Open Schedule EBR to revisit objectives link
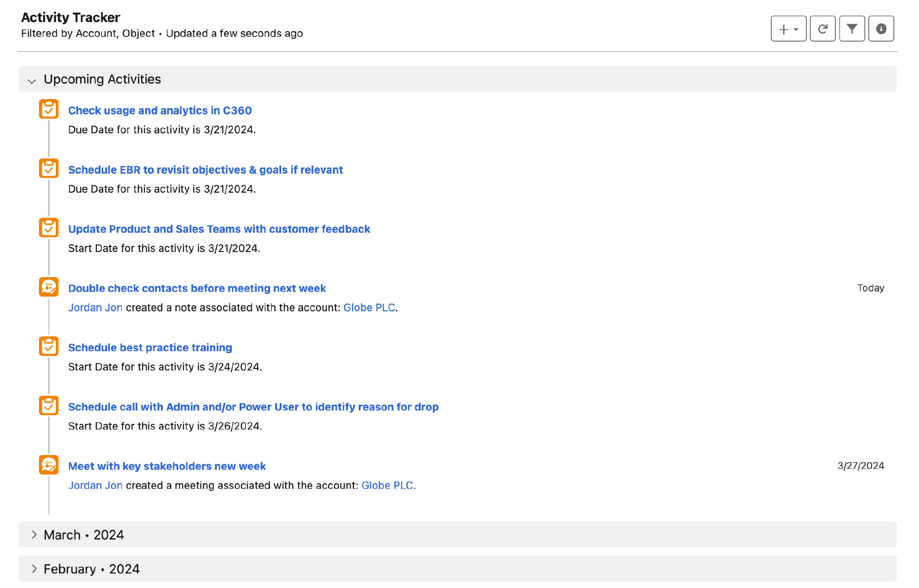The width and height of the screenshot is (919, 588). click(205, 170)
